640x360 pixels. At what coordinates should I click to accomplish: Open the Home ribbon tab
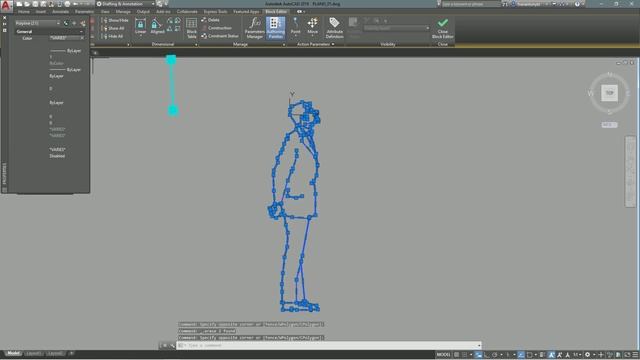pos(24,12)
